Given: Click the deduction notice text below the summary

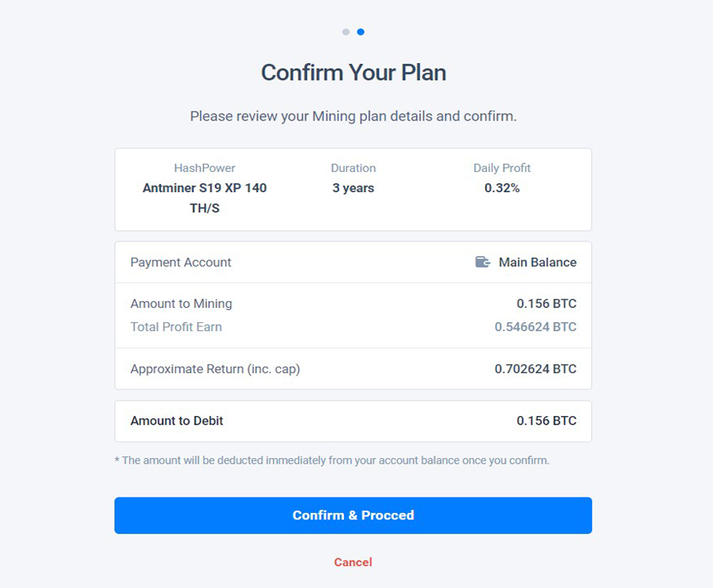Looking at the screenshot, I should pyautogui.click(x=332, y=460).
